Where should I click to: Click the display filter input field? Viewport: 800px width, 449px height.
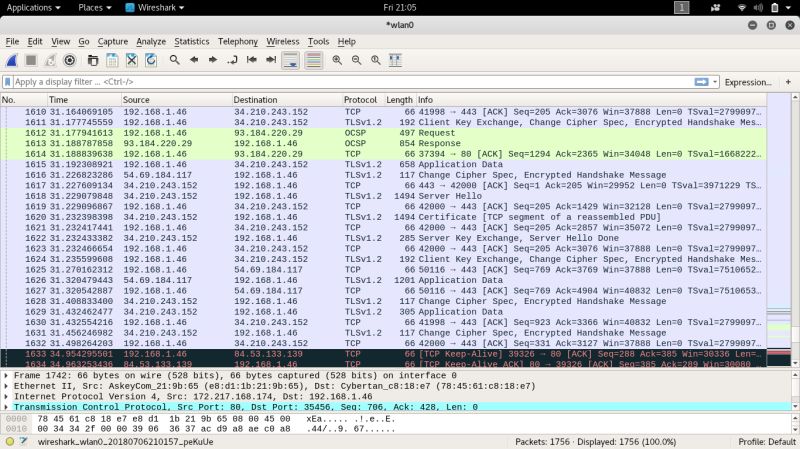(352, 82)
